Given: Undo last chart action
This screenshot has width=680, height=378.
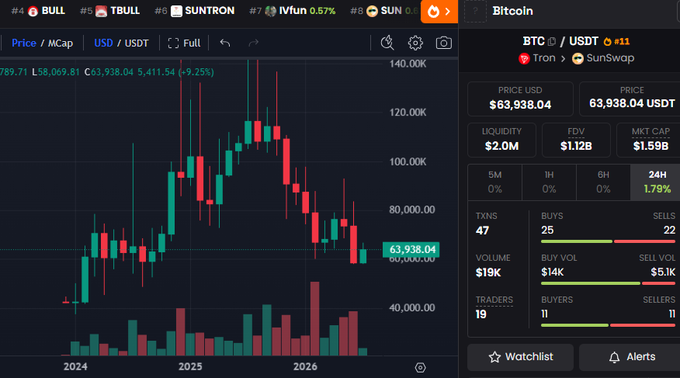Looking at the screenshot, I should tap(225, 43).
